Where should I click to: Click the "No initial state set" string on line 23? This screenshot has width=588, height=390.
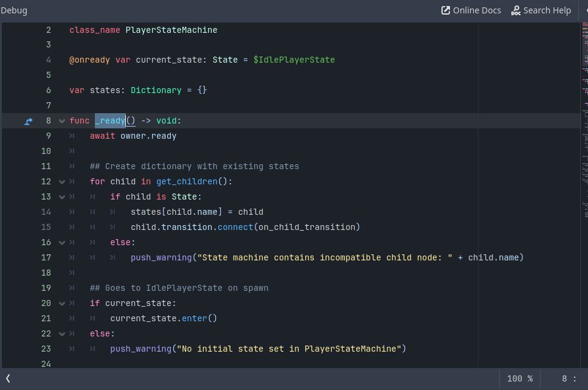click(289, 349)
